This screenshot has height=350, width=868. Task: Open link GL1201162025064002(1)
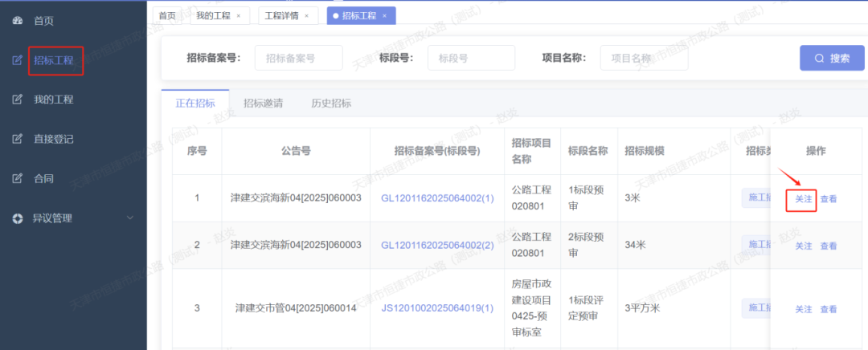click(x=437, y=198)
